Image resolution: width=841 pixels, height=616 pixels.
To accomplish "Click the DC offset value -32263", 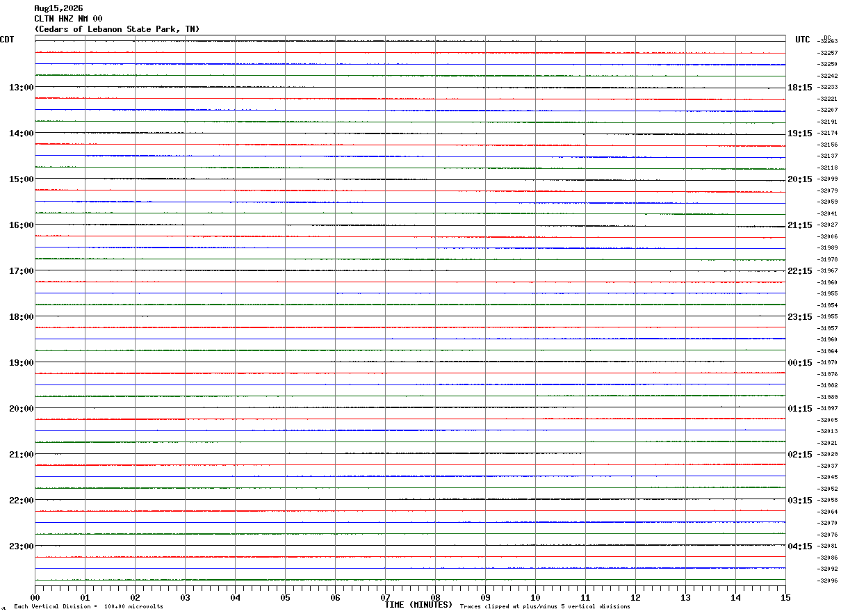I will 828,42.
